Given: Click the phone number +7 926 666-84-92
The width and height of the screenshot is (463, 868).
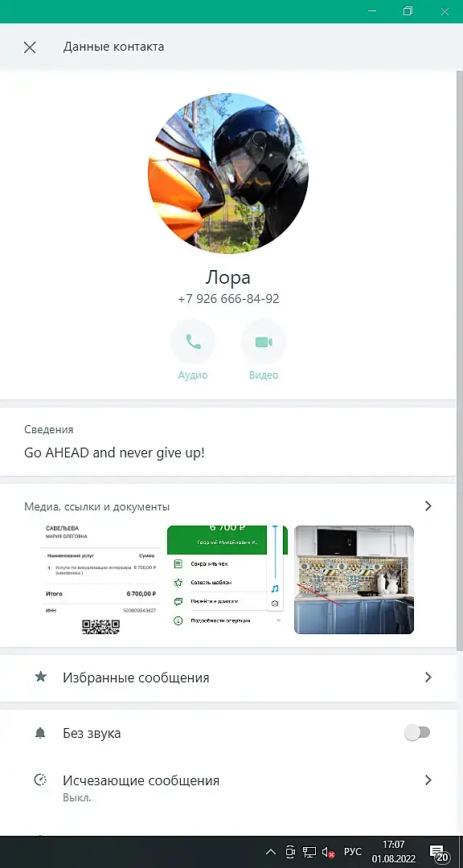Looking at the screenshot, I should pos(228,299).
